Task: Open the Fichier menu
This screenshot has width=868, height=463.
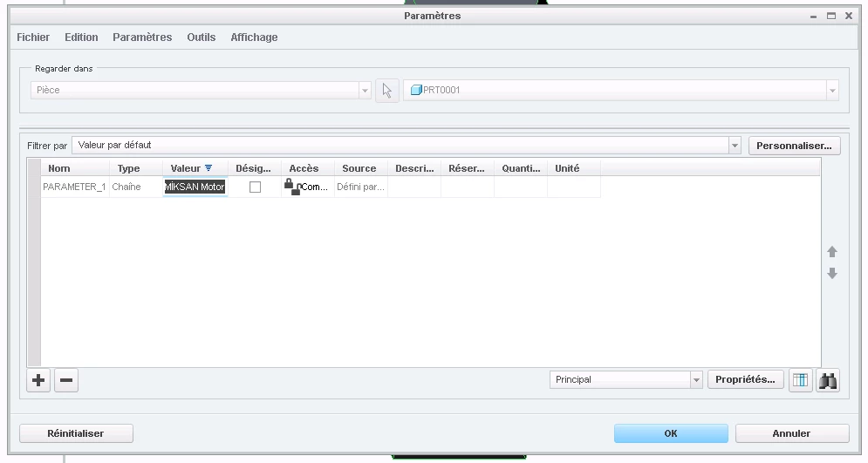Action: [33, 37]
